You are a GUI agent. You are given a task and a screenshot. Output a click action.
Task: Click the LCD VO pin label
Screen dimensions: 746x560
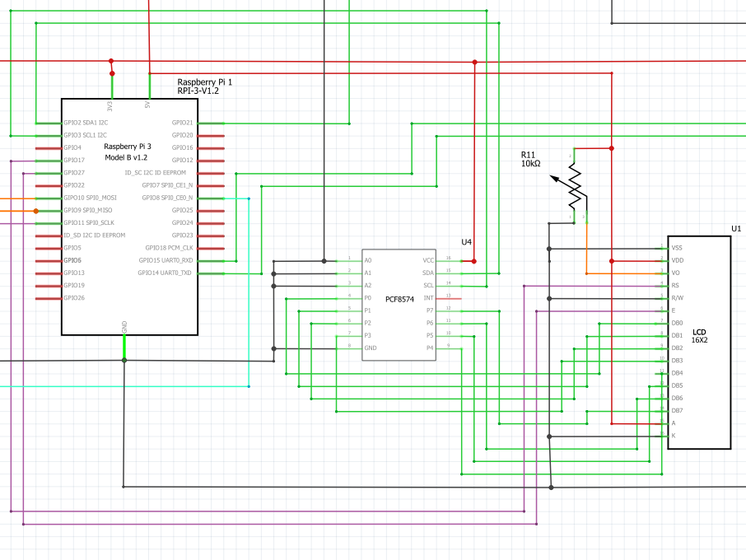tap(675, 273)
